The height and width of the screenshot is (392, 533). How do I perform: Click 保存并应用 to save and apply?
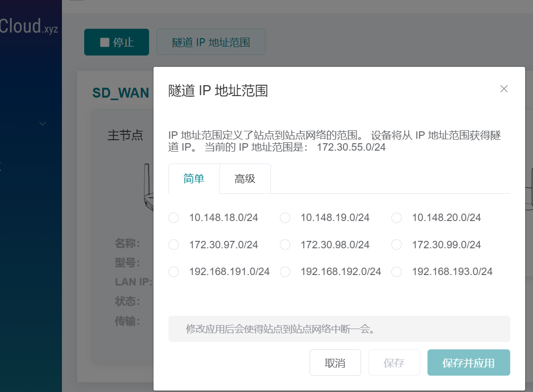point(468,363)
